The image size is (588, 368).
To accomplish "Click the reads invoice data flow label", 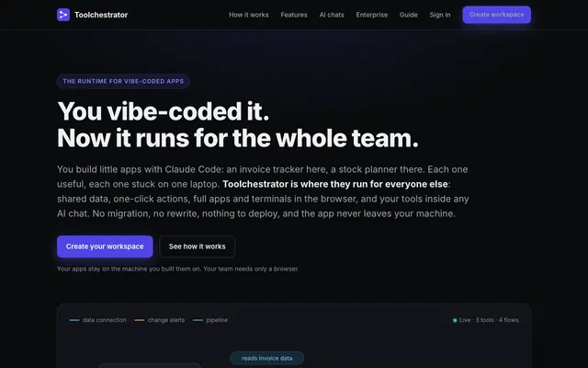I will 267,358.
